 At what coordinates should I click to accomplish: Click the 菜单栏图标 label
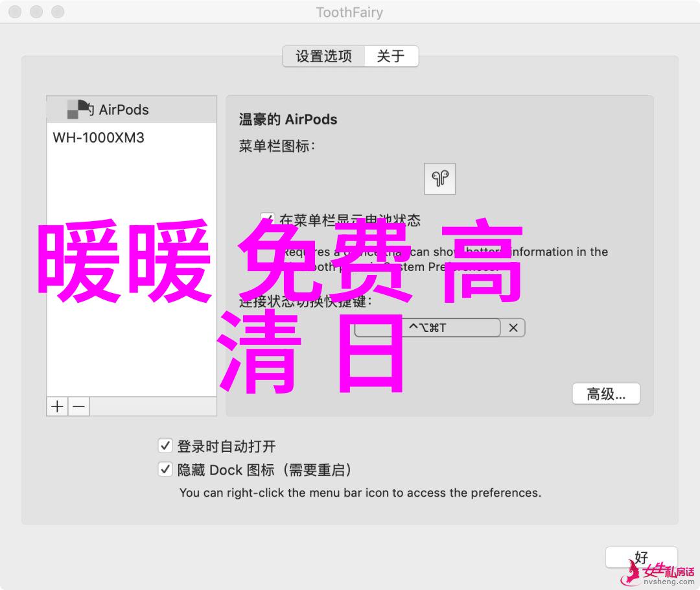(277, 146)
